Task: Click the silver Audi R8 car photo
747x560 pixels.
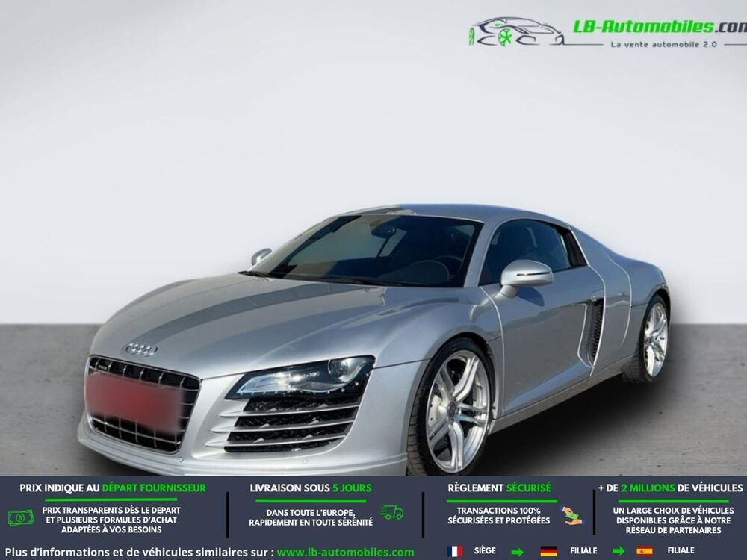Action: (x=374, y=340)
